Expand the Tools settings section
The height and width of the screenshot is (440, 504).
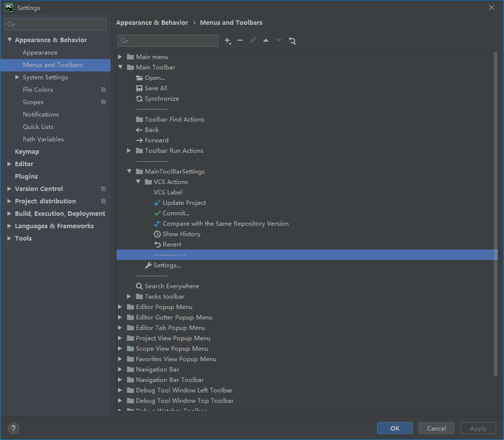coord(9,238)
